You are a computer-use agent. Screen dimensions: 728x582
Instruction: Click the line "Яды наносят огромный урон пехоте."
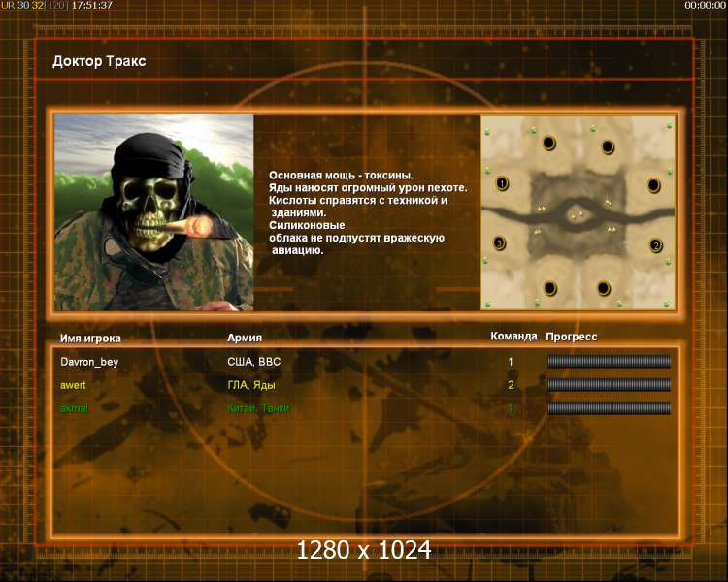[368, 188]
